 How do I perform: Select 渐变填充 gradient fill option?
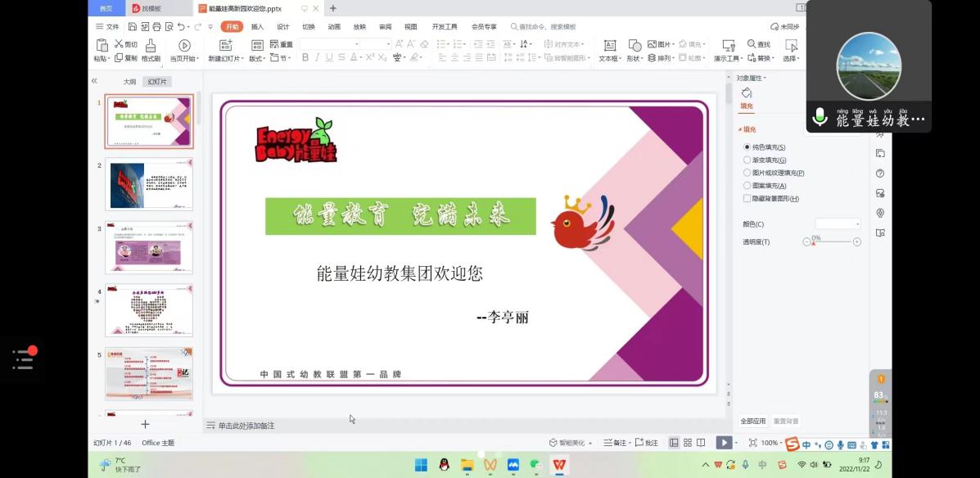coord(747,160)
